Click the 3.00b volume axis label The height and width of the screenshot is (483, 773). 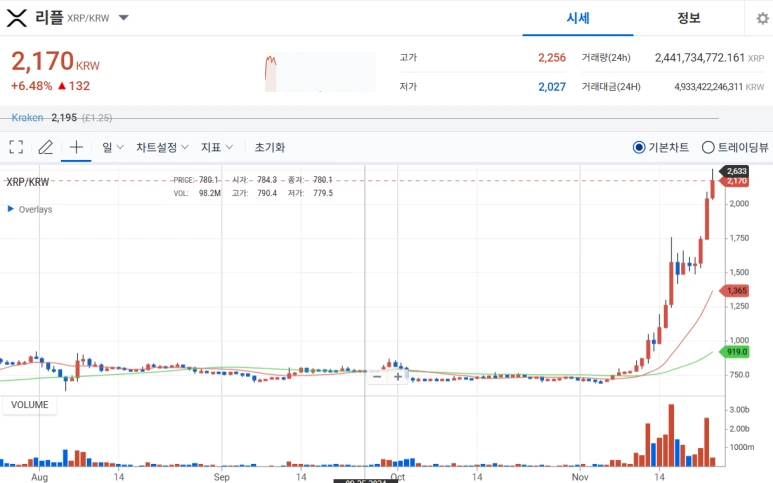point(739,410)
